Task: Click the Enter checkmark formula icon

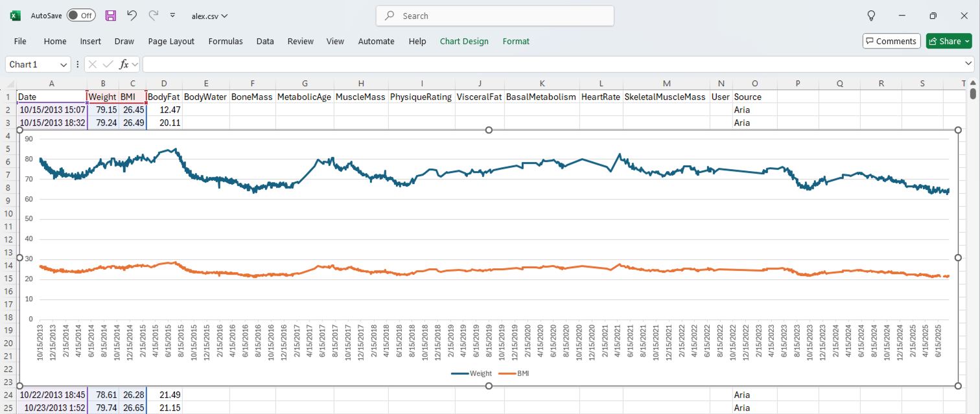Action: [108, 64]
